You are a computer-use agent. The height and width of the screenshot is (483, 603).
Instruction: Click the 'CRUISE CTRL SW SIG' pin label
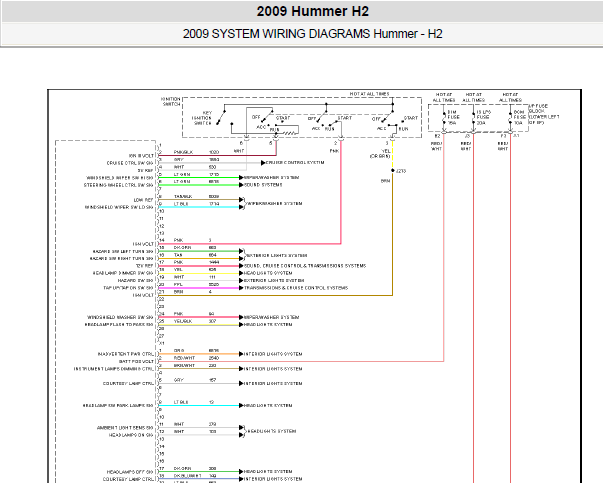pyautogui.click(x=130, y=163)
